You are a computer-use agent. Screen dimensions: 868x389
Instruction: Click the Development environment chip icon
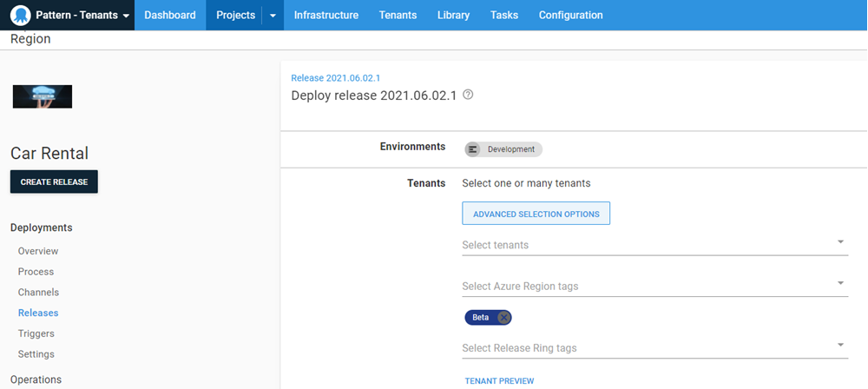[x=473, y=149]
